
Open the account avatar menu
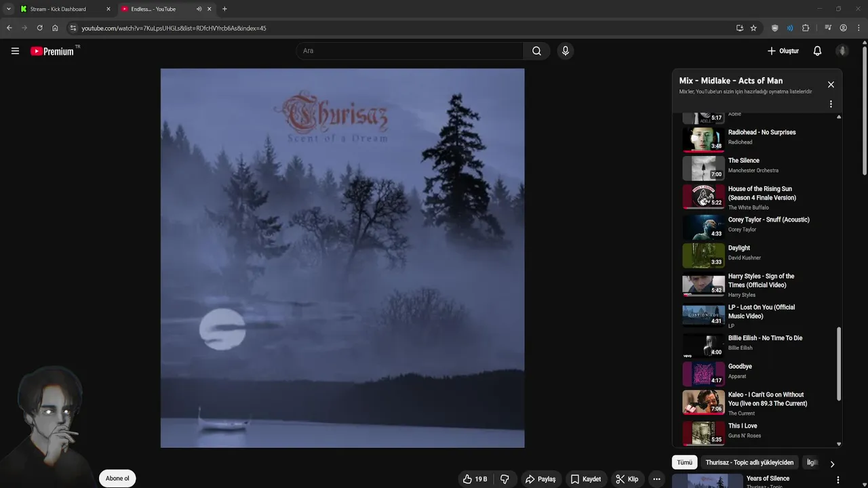click(x=842, y=51)
